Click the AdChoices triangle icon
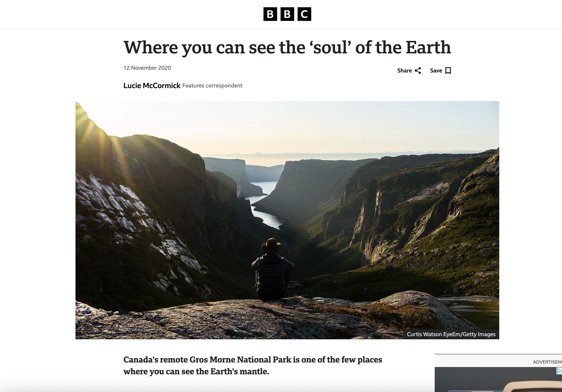Image resolution: width=562 pixels, height=392 pixels. pyautogui.click(x=559, y=371)
